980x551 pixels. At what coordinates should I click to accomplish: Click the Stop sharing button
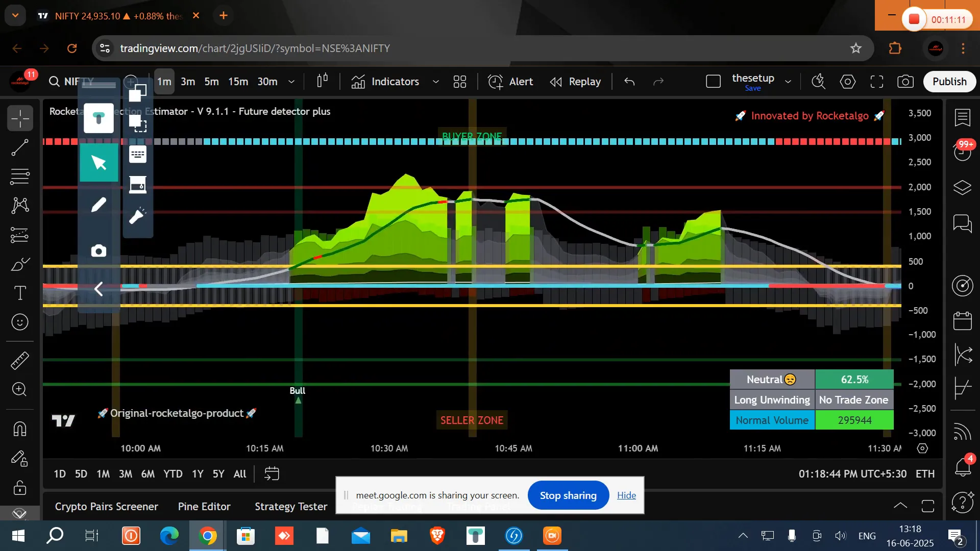[568, 495]
